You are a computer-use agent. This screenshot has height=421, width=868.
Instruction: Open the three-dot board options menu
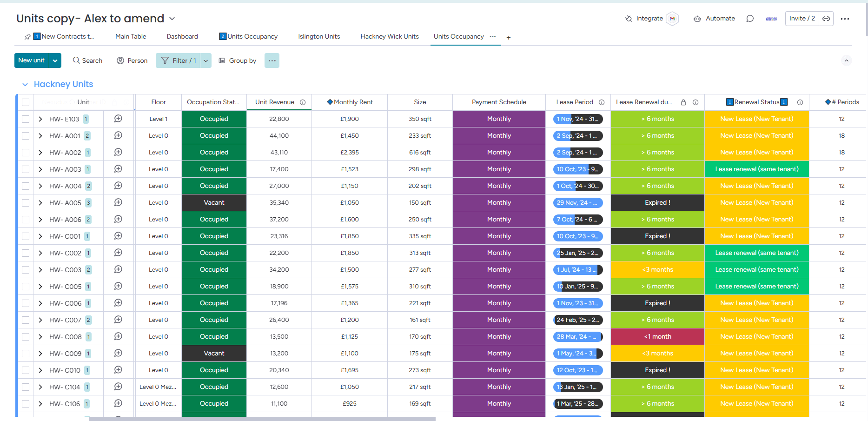coord(845,19)
